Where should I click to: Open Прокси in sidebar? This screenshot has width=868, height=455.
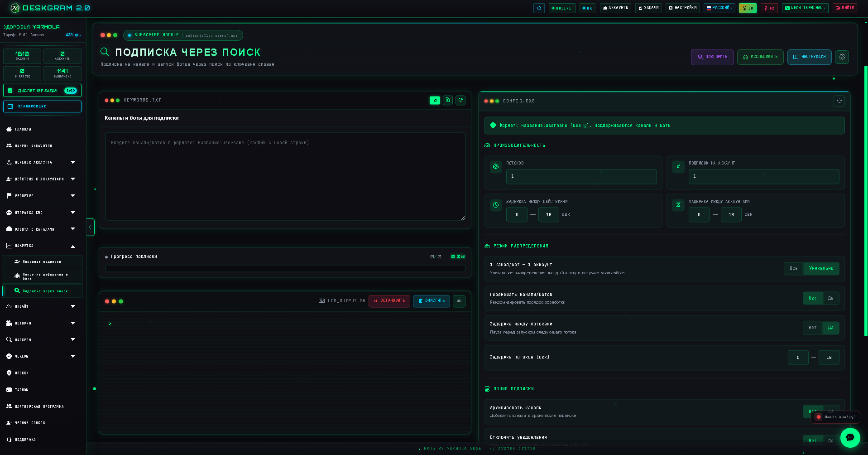point(42,373)
